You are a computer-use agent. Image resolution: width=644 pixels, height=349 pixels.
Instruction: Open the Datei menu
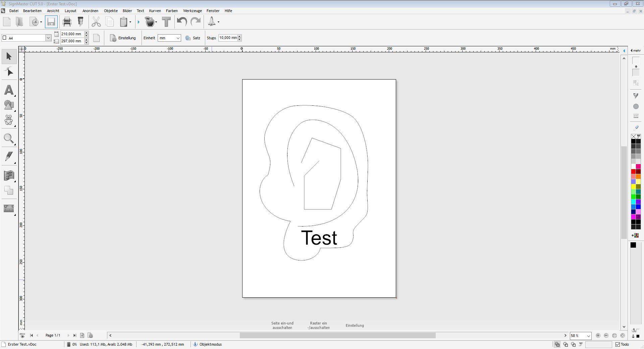point(14,11)
